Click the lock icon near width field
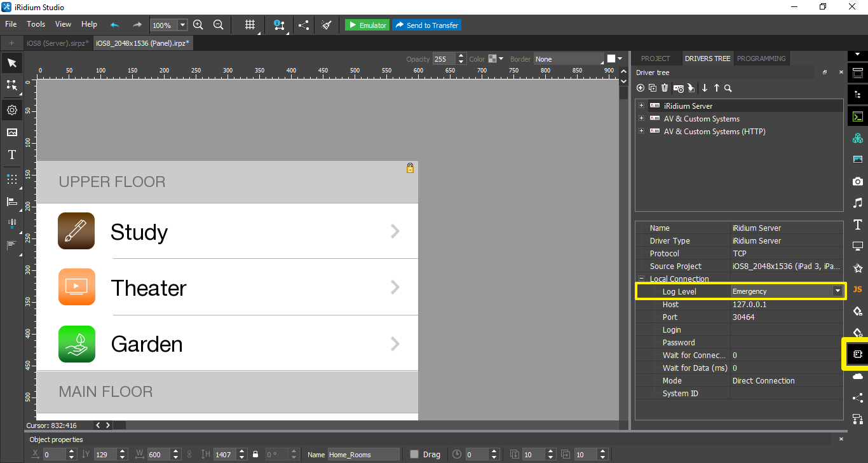 (x=255, y=454)
